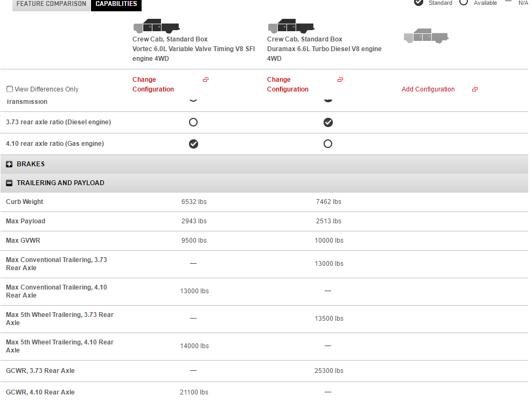Collapse the TRAILERING AND PAYLOAD section
532x402 pixels.
tap(60, 183)
